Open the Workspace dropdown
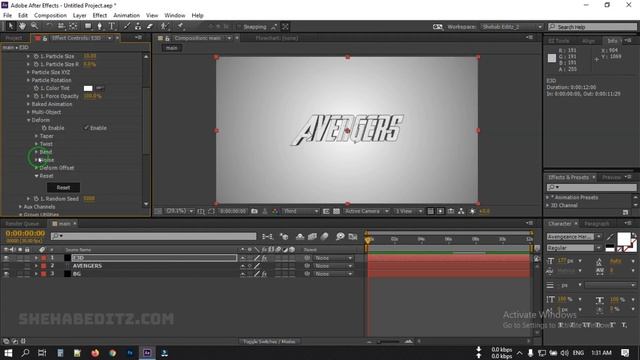 [x=512, y=27]
